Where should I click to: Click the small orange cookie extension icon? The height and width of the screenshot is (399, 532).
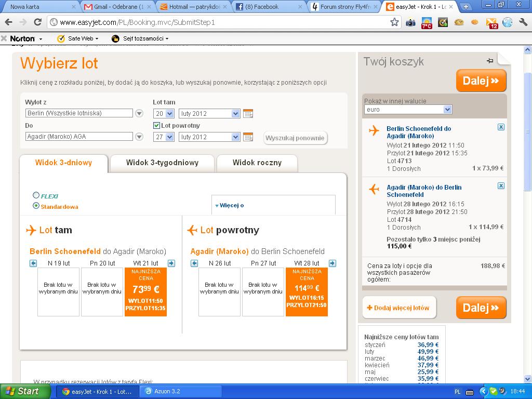pyautogui.click(x=475, y=22)
